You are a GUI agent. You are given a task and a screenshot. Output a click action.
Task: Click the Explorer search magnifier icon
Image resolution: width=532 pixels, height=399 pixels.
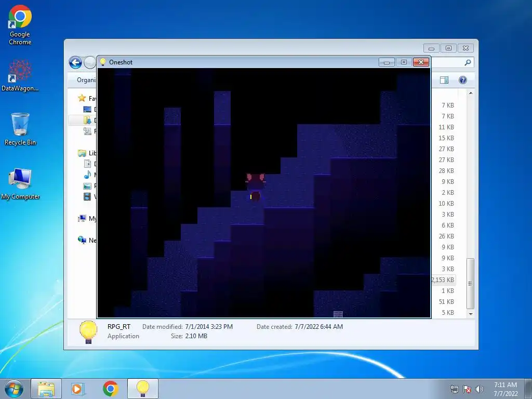pyautogui.click(x=468, y=62)
